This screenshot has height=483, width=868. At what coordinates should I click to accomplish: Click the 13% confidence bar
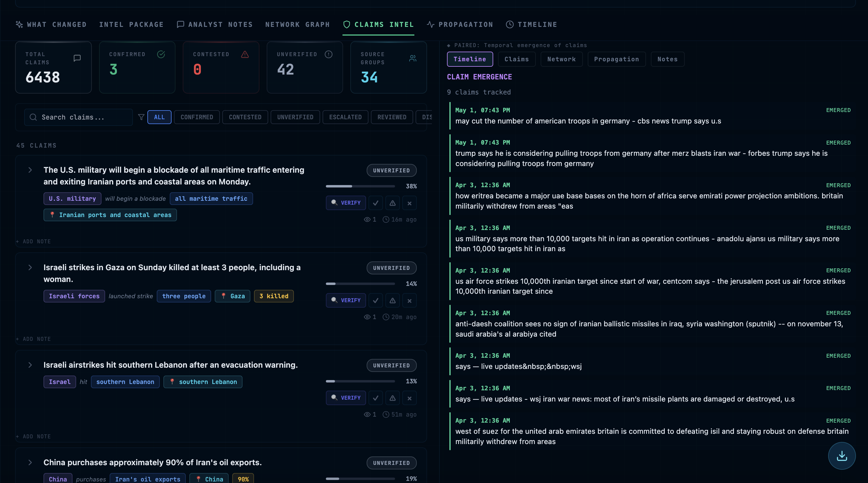[x=360, y=381]
